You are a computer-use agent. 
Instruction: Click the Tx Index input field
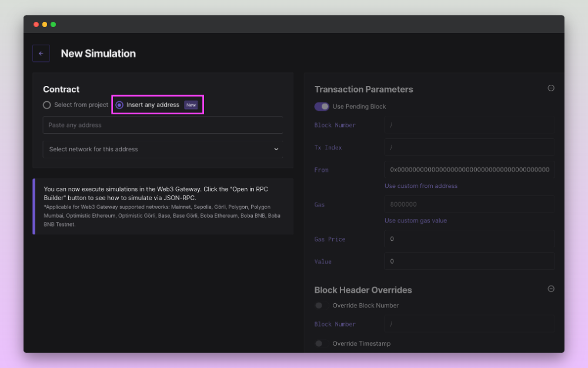469,147
